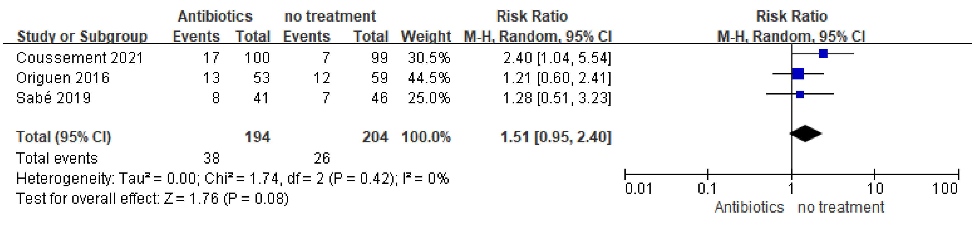The image size is (980, 226).
Task: Click the blue square marker for Coussement 2021
Action: coord(823,54)
